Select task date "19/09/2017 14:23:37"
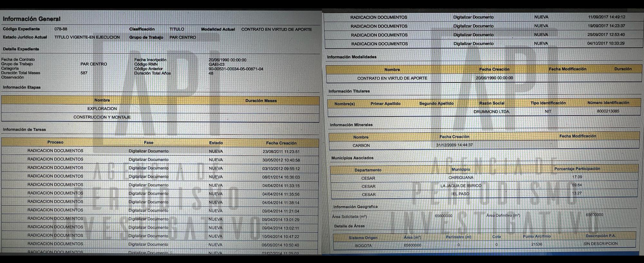 607,26
